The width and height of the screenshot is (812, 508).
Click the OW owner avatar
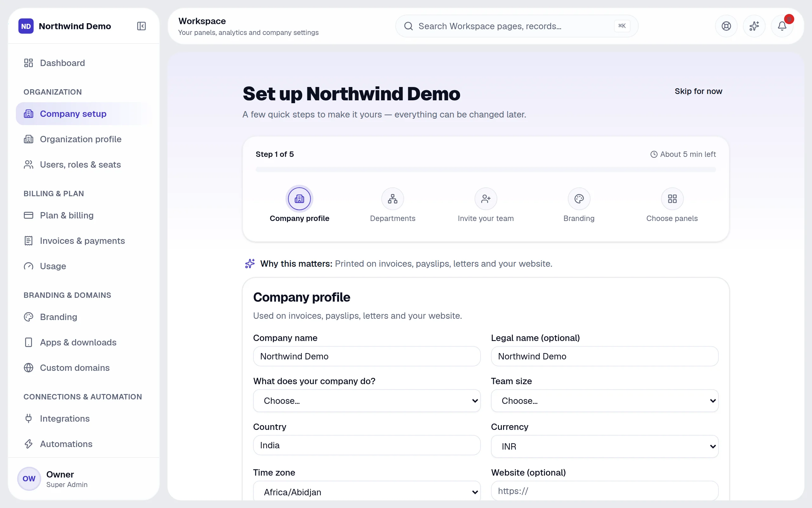29,478
